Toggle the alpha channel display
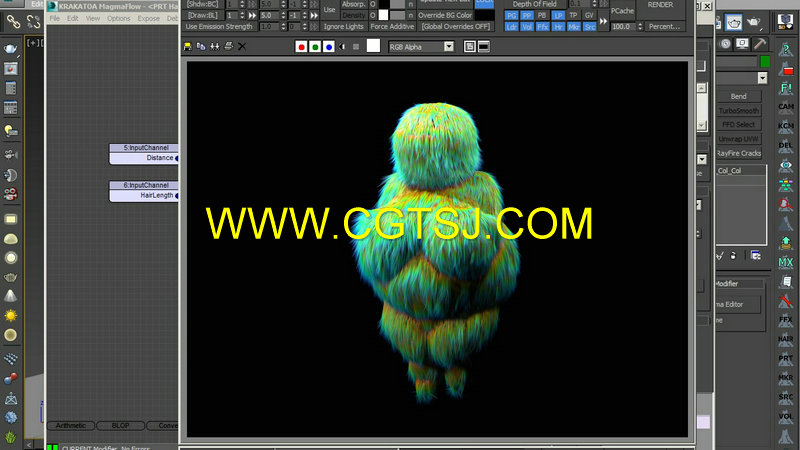Viewport: 800px width, 450px height. point(342,47)
